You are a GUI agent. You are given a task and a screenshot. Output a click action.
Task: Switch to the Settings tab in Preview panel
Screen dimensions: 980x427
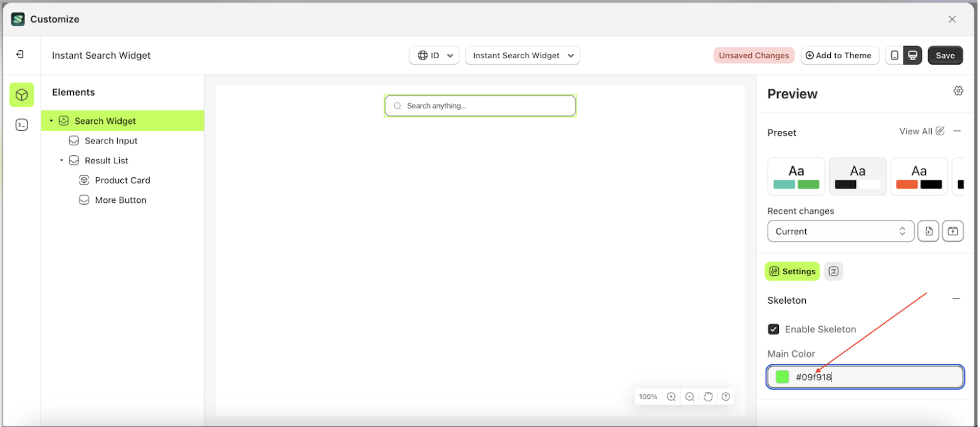click(792, 271)
